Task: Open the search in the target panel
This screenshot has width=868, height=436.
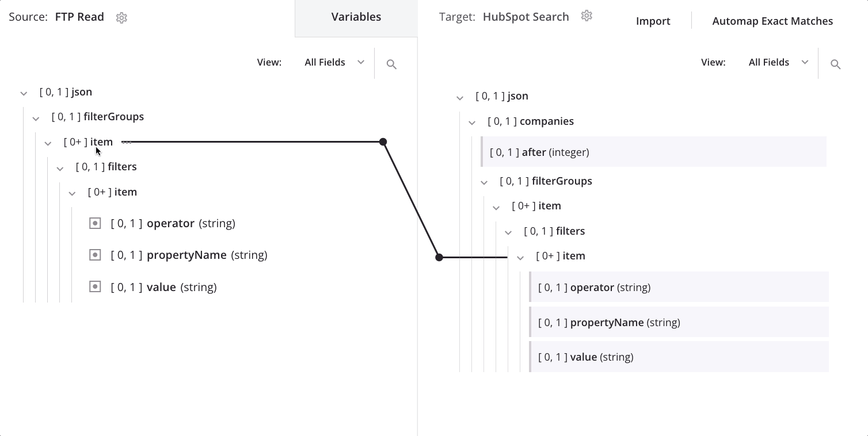Action: [x=835, y=64]
